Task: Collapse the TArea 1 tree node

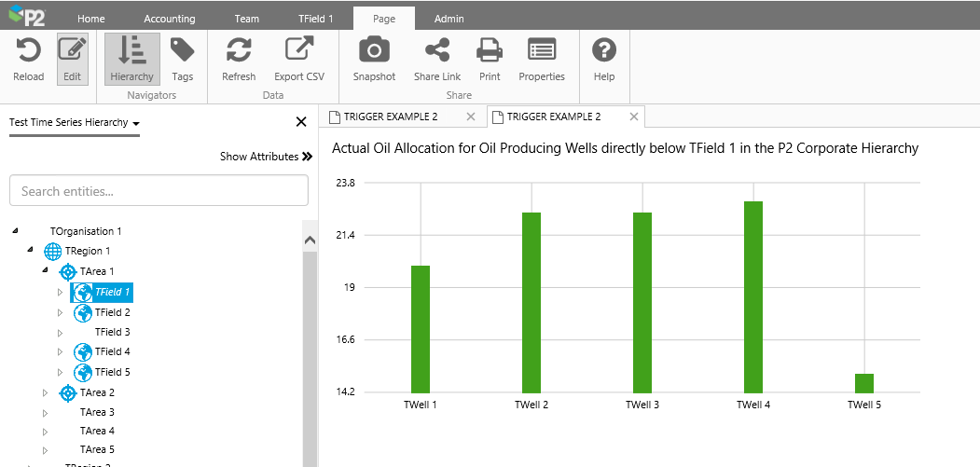Action: (45, 270)
